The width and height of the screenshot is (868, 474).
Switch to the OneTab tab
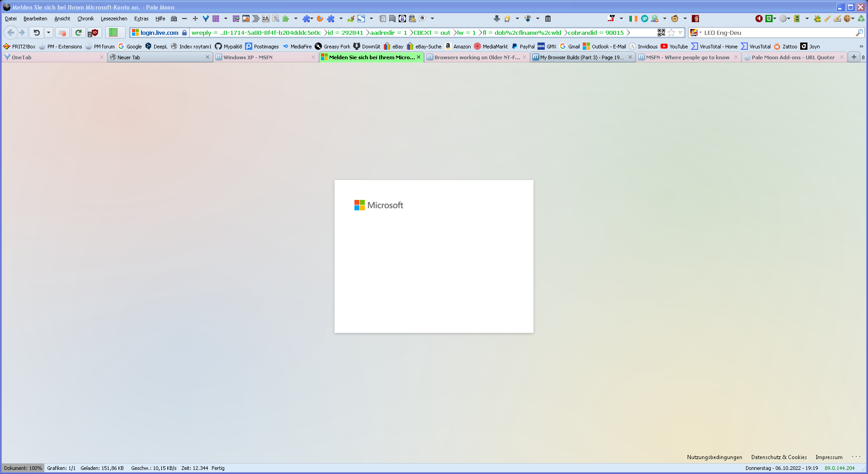pyautogui.click(x=54, y=57)
